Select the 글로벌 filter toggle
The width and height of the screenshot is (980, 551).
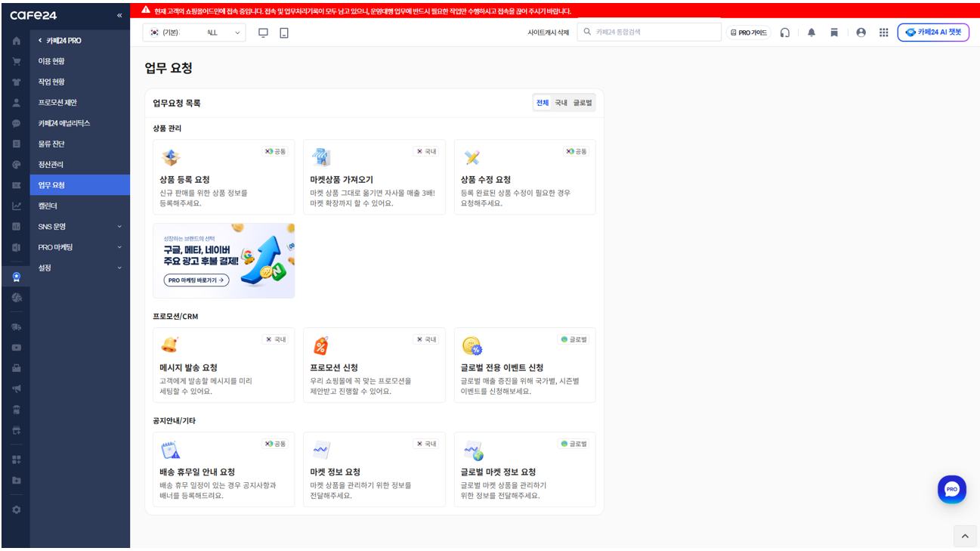coord(583,103)
